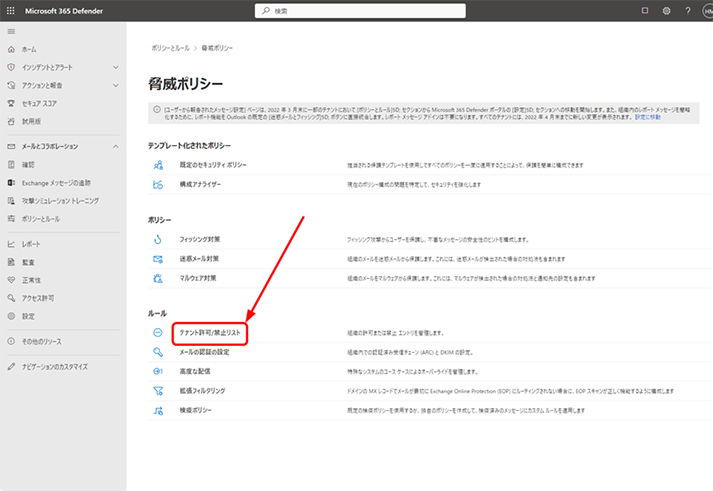The height and width of the screenshot is (491, 713).
Task: Open 迷惑メール対策 policy
Action: (x=199, y=259)
